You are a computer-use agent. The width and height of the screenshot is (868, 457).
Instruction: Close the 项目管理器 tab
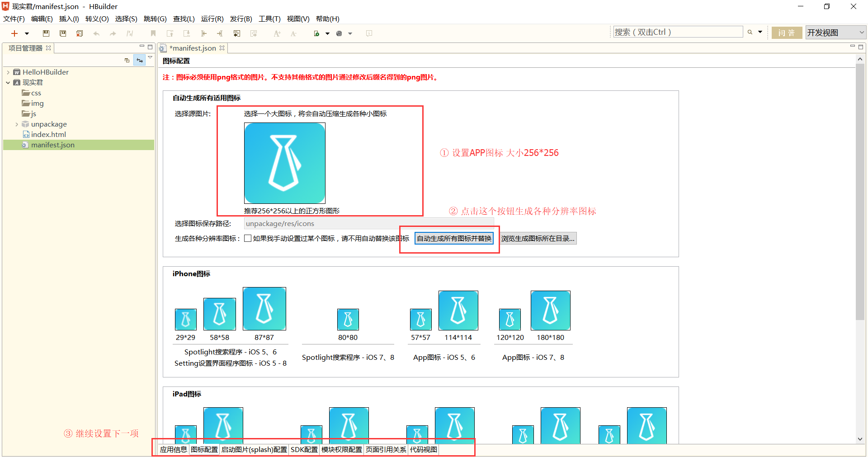click(48, 48)
